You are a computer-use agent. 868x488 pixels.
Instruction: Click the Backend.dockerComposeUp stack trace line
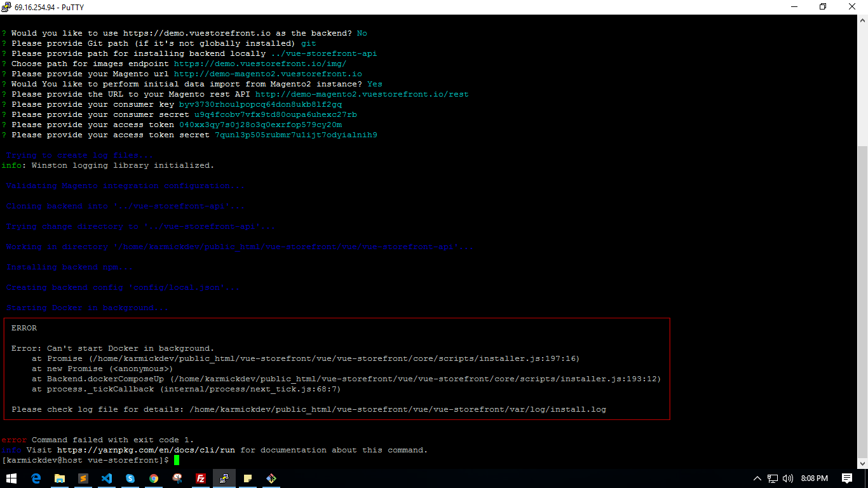[346, 379]
